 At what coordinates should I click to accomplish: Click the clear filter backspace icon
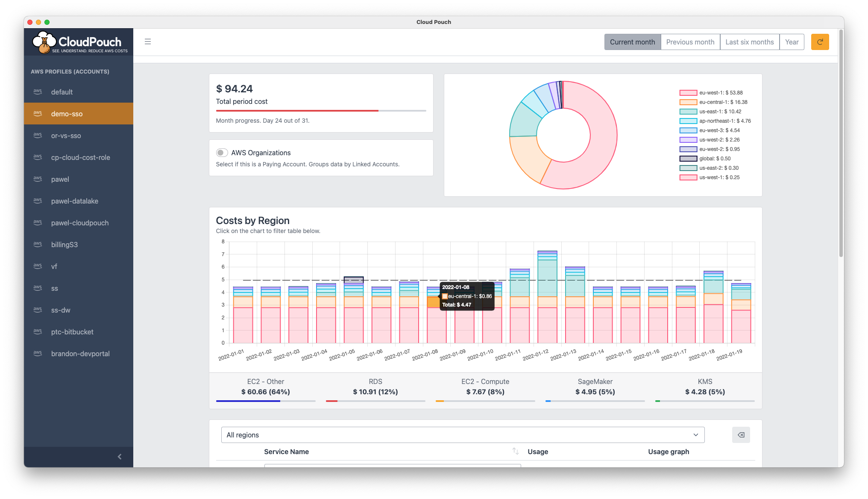(741, 435)
